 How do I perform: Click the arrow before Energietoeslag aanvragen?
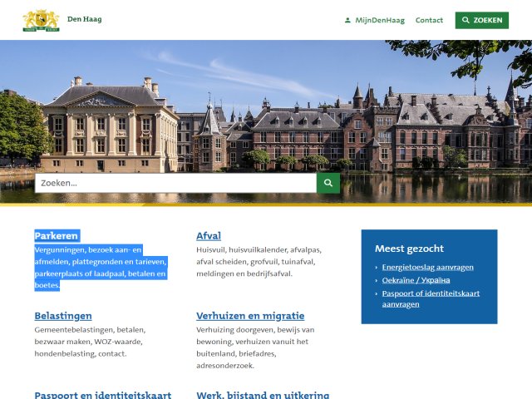(377, 268)
